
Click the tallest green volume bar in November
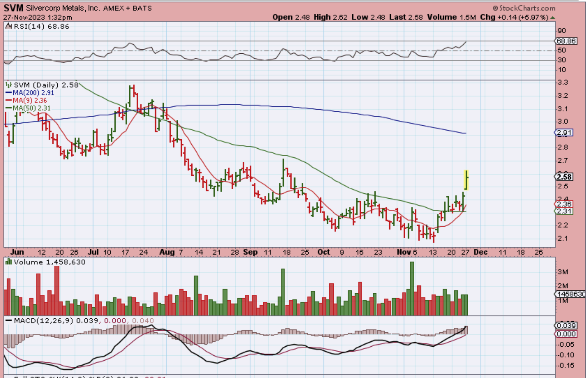(x=412, y=289)
